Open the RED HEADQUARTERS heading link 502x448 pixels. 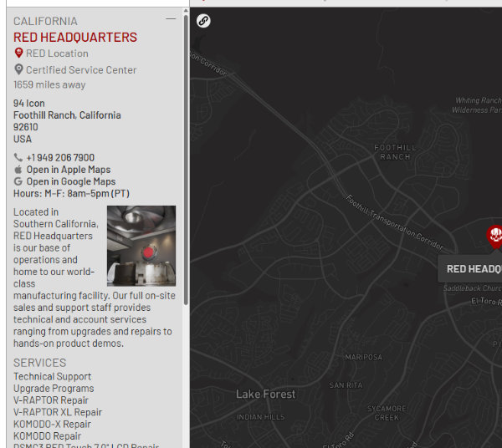tap(75, 38)
